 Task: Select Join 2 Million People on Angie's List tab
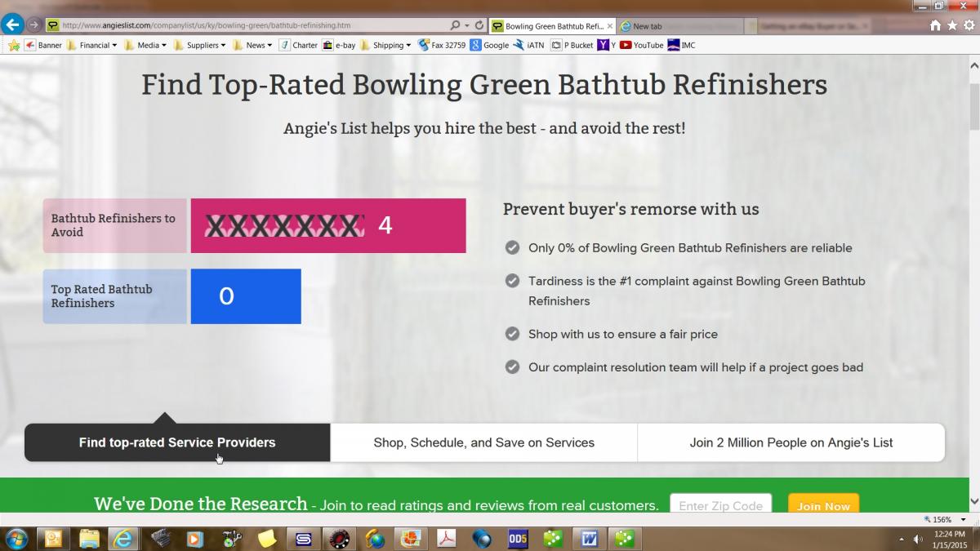pos(791,442)
